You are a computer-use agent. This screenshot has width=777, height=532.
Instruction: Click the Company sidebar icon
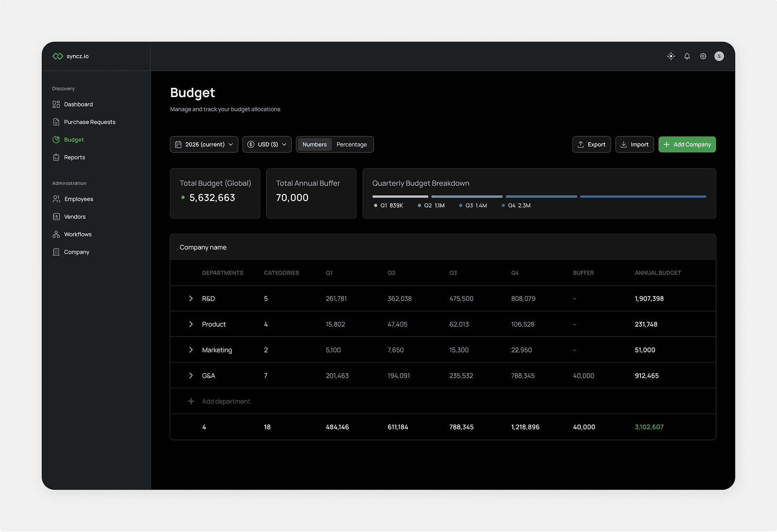coord(56,251)
